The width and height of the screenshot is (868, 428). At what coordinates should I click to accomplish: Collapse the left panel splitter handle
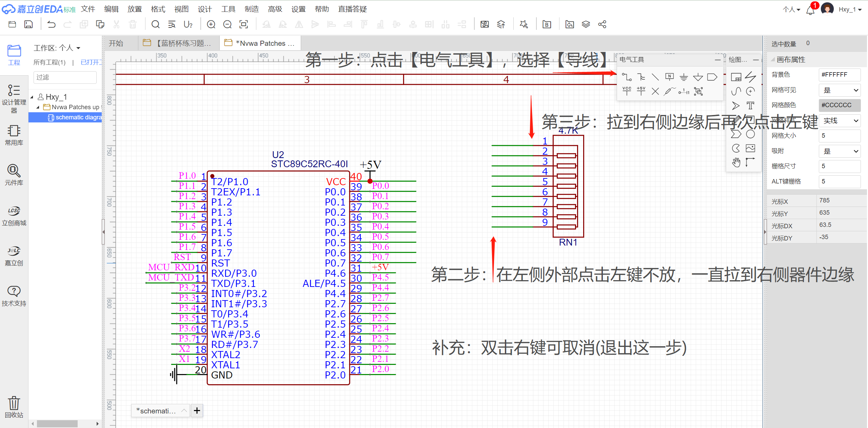point(103,232)
